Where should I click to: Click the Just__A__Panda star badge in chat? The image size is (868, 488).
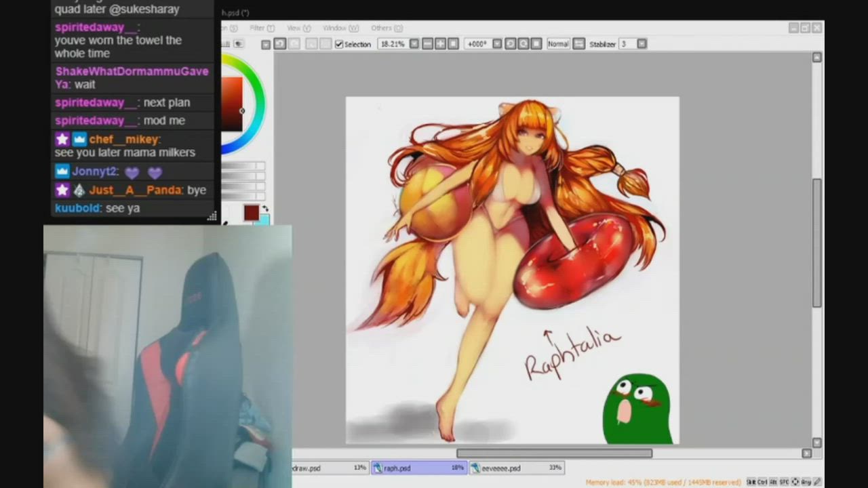coord(62,190)
